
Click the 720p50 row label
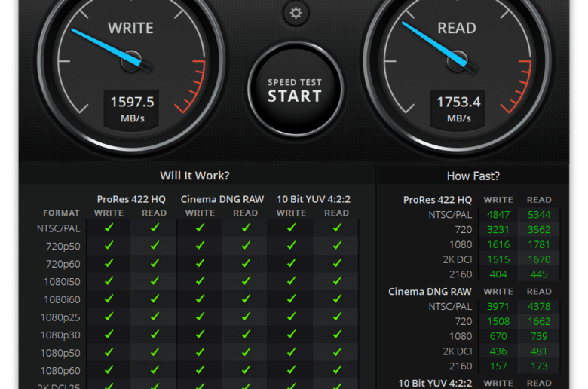click(63, 247)
